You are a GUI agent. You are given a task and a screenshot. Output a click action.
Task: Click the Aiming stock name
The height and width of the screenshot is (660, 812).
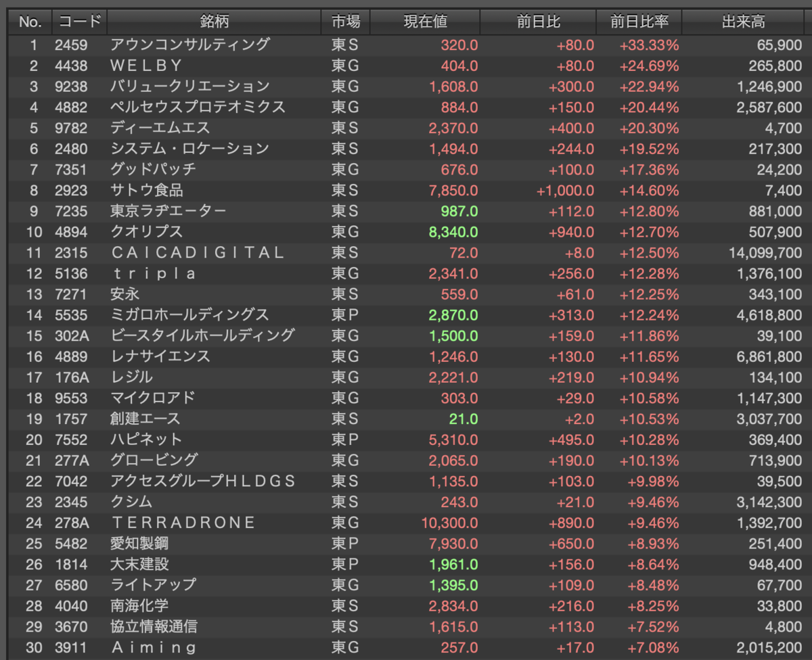(154, 647)
